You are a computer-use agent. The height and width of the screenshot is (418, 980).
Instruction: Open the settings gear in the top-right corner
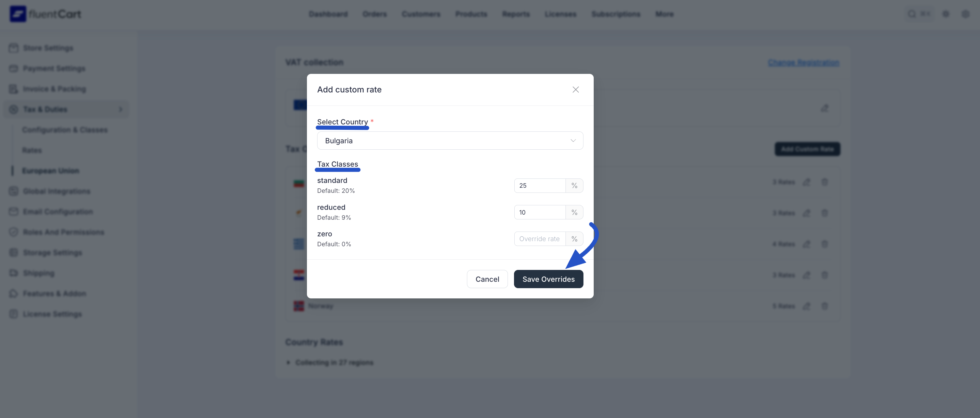(946, 14)
